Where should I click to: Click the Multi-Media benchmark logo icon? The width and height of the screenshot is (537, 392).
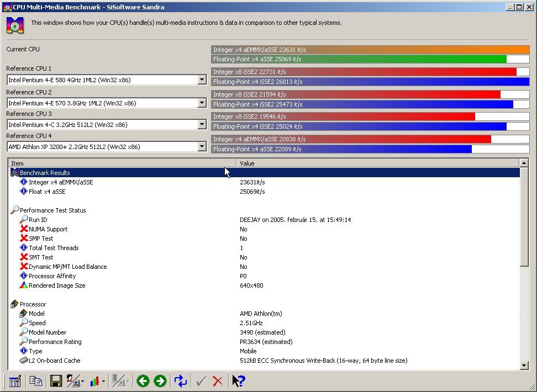point(15,25)
